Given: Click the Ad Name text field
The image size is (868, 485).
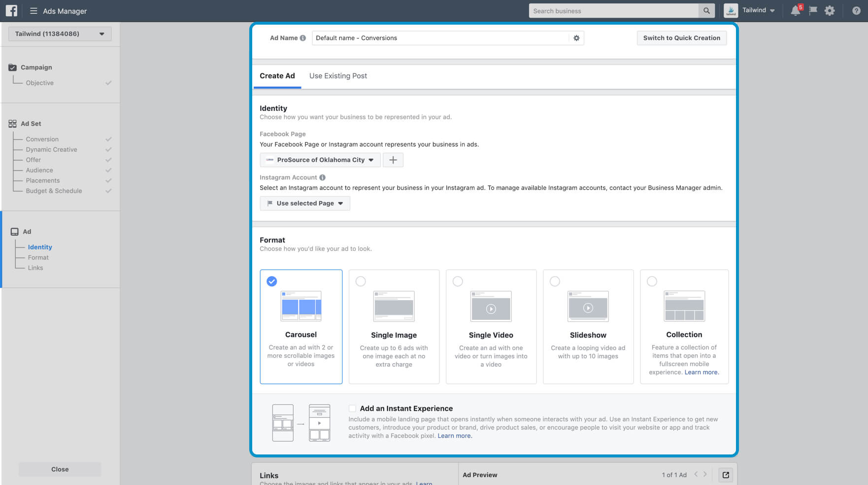Looking at the screenshot, I should [x=440, y=38].
